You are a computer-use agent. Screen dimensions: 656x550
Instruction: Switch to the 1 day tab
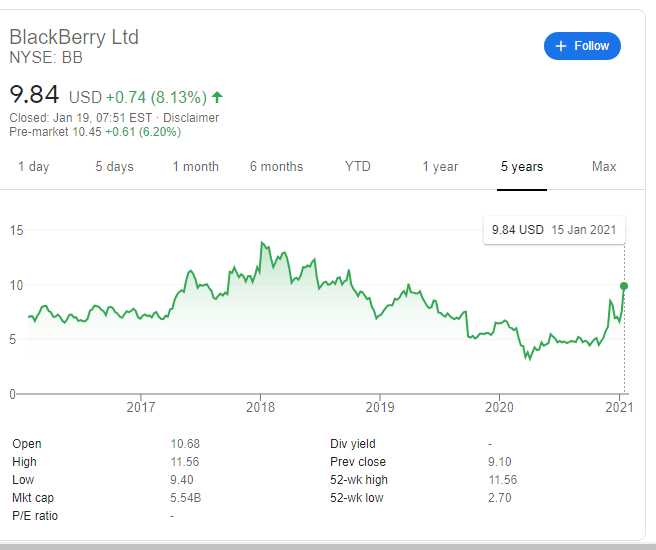[x=34, y=167]
